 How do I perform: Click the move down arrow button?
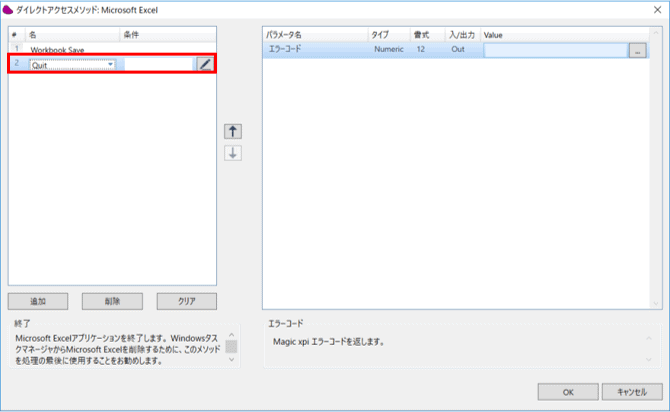click(233, 153)
